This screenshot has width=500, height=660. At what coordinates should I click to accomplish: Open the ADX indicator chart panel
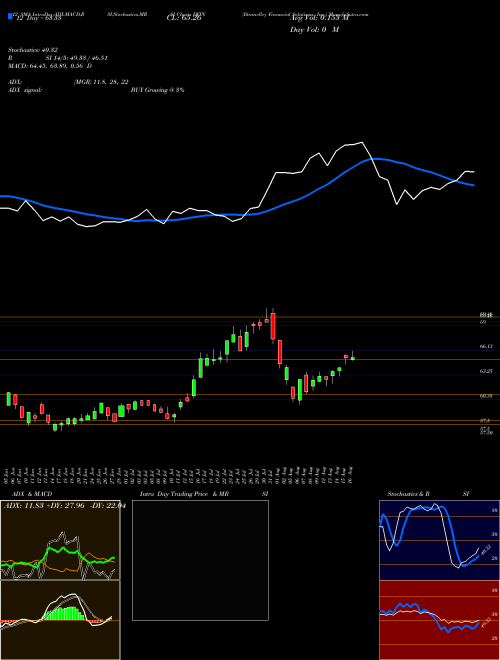pyautogui.click(x=60, y=540)
